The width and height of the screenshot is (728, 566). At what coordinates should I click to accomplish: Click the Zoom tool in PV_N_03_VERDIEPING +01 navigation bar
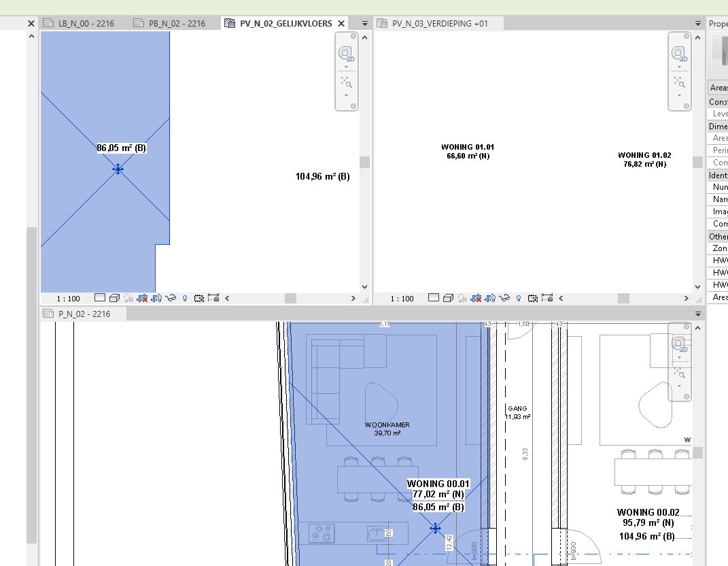tap(679, 82)
